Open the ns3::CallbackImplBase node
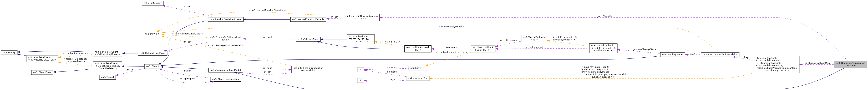Viewport: 868px width, 90px height. point(153,53)
